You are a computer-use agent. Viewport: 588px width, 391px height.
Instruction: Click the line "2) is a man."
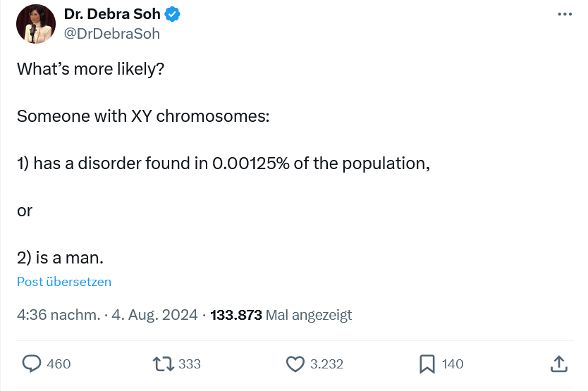click(x=64, y=257)
